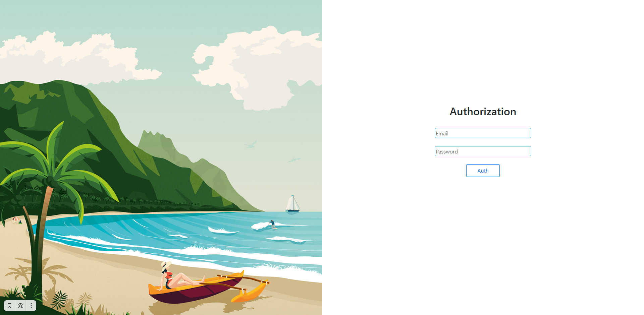
Task: Click the bookmark icon on the image overlay
Action: pos(9,306)
